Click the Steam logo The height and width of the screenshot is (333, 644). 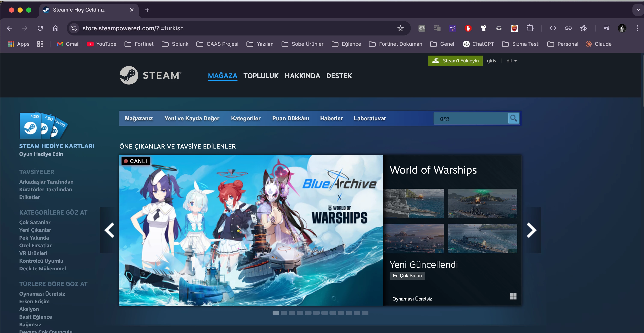150,75
